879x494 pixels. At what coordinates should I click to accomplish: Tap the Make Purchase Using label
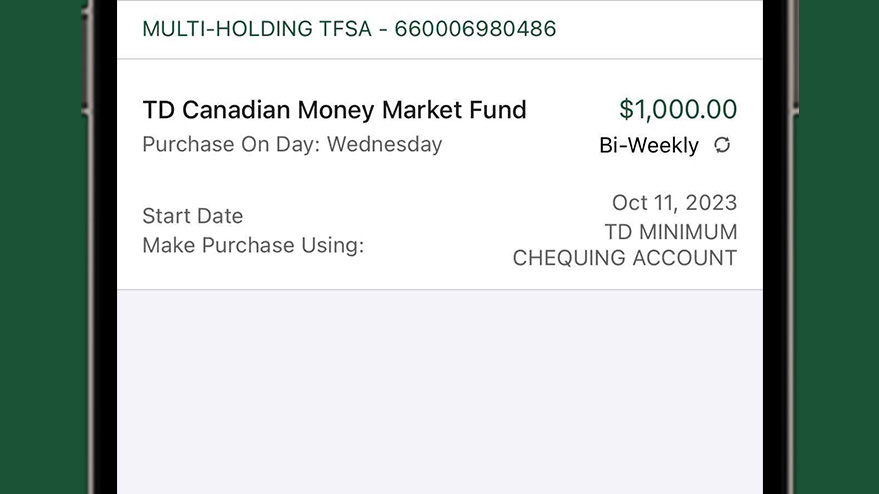[x=253, y=246]
